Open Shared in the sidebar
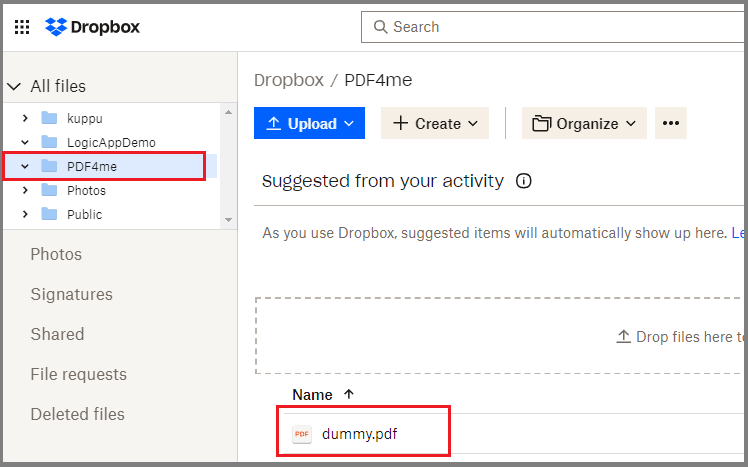The width and height of the screenshot is (748, 467). coord(57,334)
